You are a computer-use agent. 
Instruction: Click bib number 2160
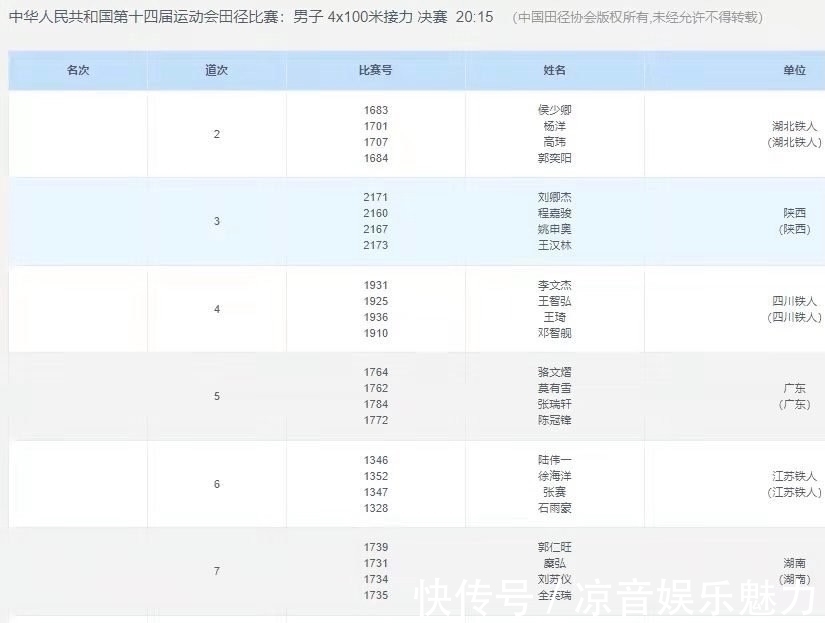pyautogui.click(x=376, y=213)
